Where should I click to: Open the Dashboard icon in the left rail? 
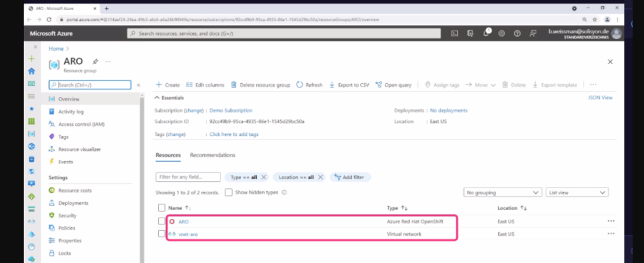click(31, 84)
